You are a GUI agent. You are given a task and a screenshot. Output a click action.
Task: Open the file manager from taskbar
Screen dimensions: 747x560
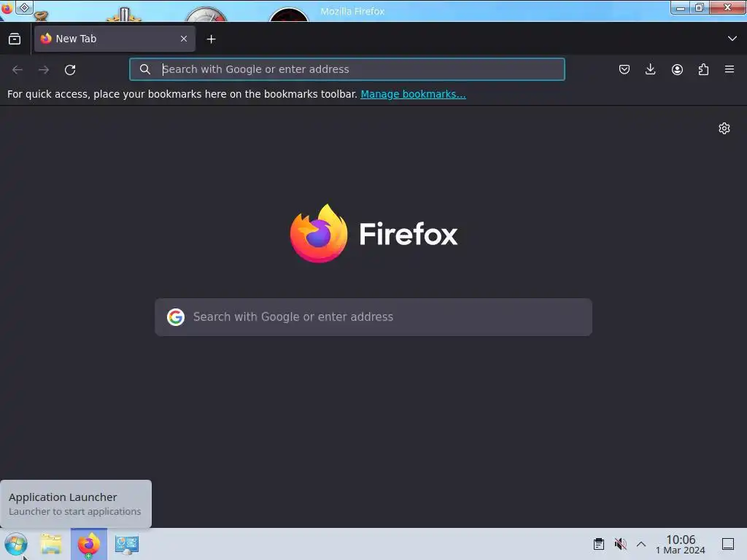click(51, 544)
